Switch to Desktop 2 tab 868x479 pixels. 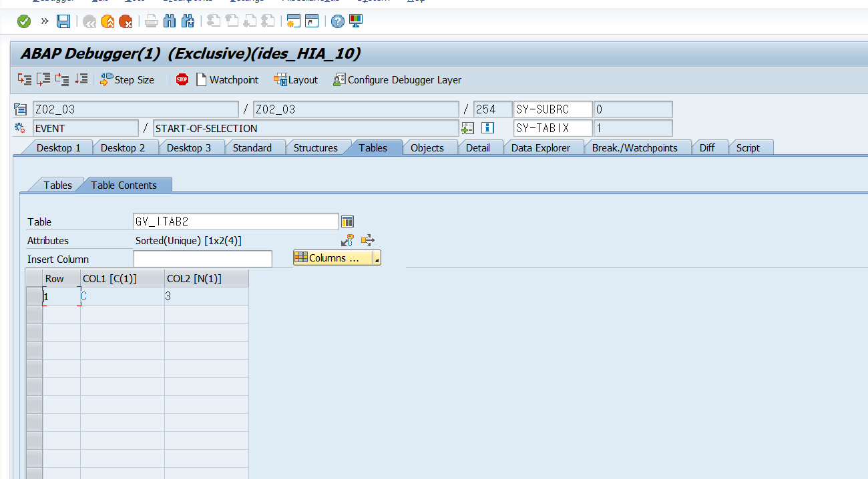123,147
